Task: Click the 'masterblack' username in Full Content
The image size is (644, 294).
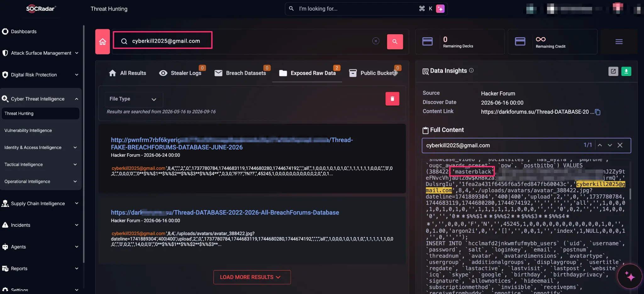Action: 473,171
